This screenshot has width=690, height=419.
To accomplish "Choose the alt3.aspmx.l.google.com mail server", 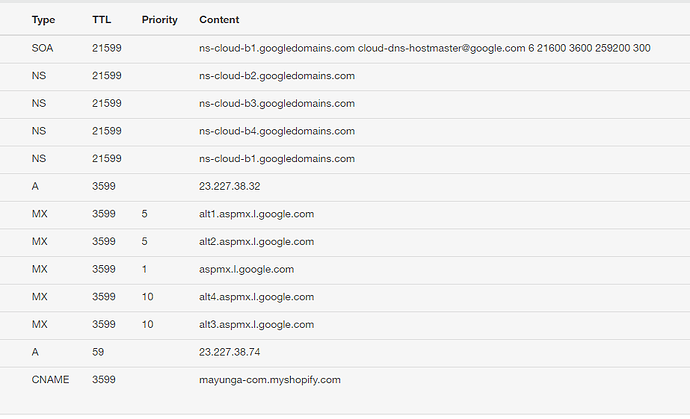I will pyautogui.click(x=257, y=325).
